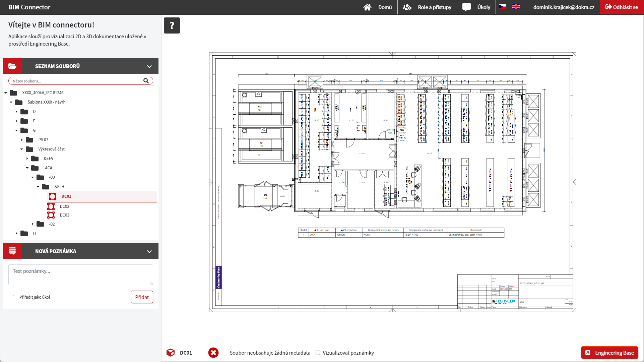Screen dimensions: 644x362
Task: Click the red open-folder panel icon
Action: 12,66
